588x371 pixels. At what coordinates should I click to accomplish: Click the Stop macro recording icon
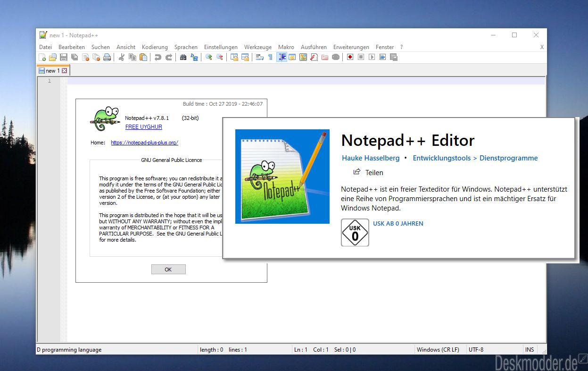[361, 57]
